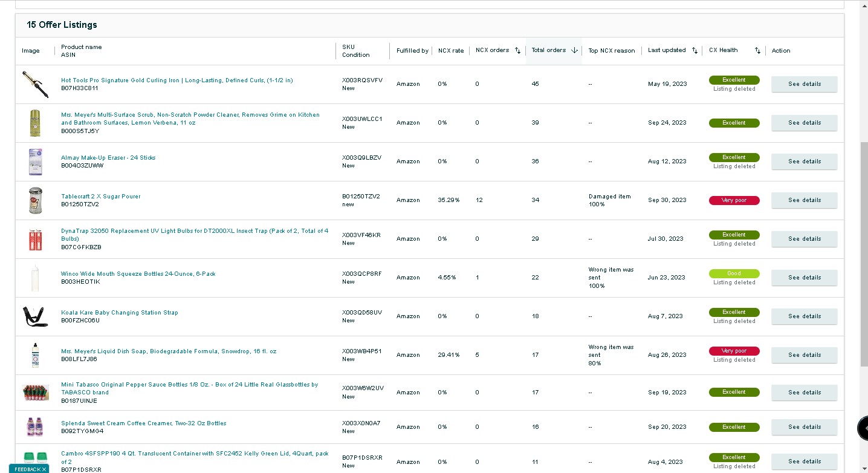Screen dimensions: 868x473
Task: See details for Koala Kare Strap
Action: (x=804, y=316)
